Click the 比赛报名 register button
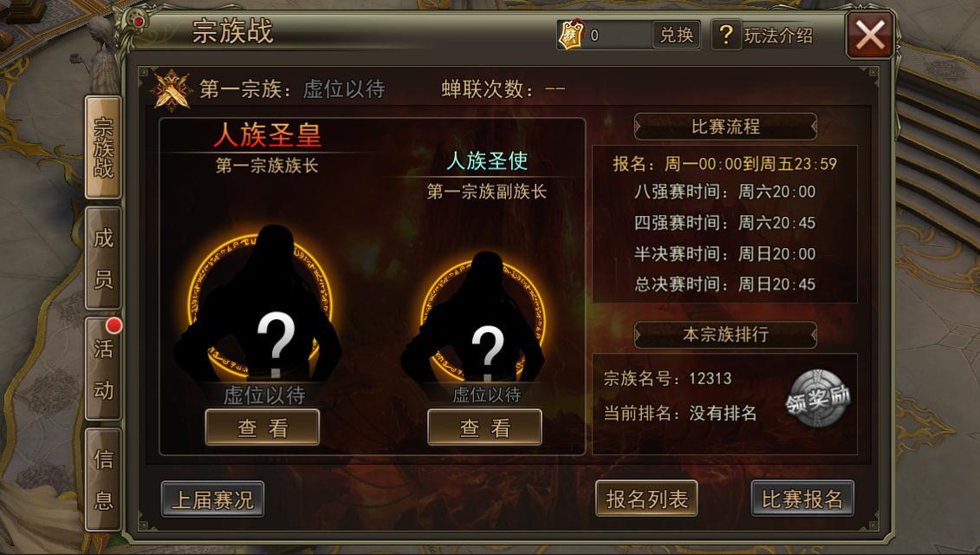980x555 pixels. point(802,499)
